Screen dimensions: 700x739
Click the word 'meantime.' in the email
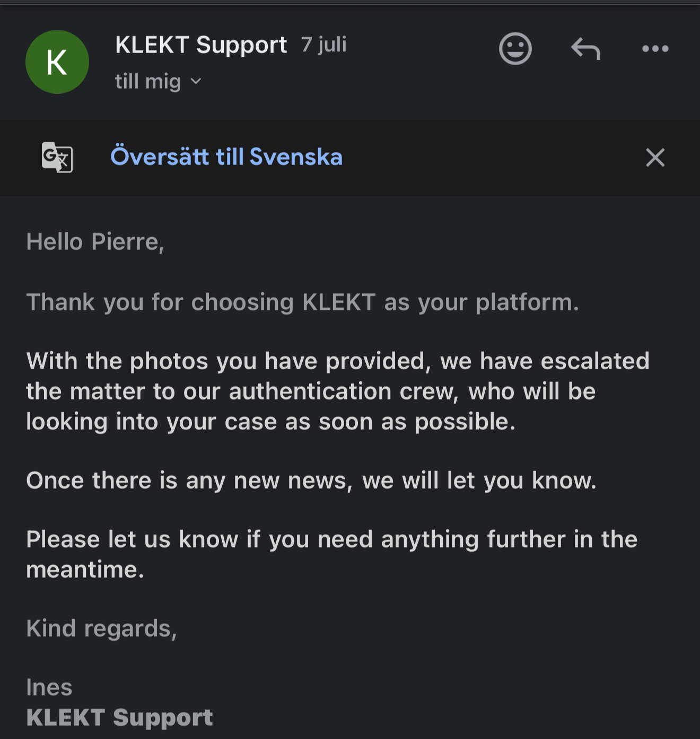coord(85,570)
